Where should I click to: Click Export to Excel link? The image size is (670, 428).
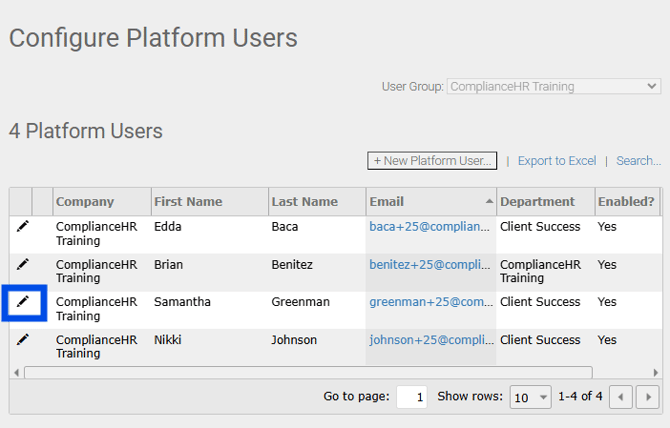556,161
